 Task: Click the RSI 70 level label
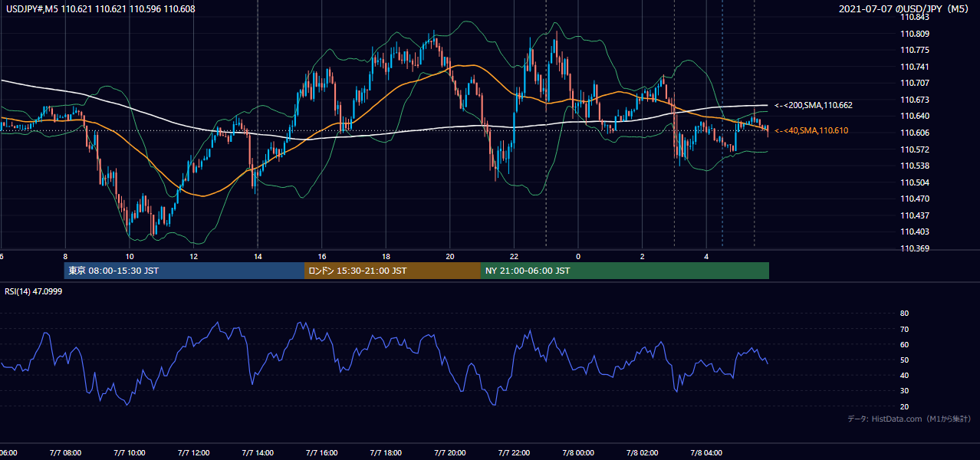tap(904, 329)
